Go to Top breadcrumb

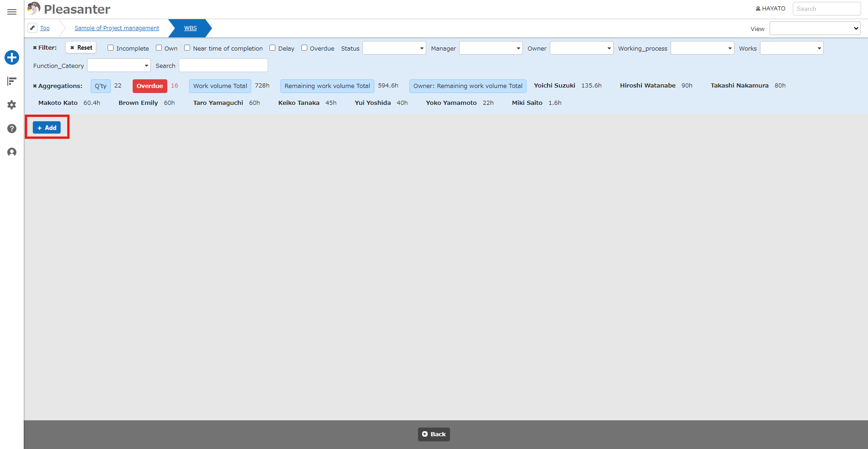[45, 28]
